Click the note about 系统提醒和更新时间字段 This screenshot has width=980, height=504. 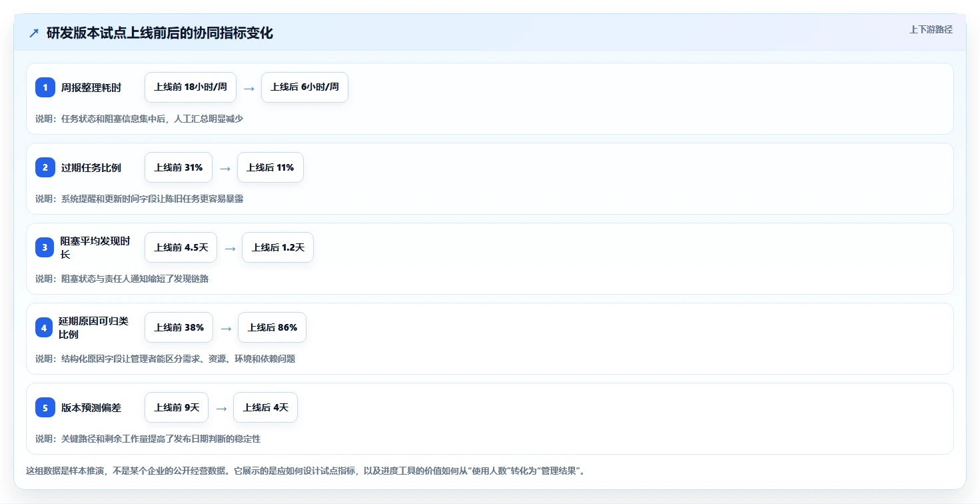pyautogui.click(x=139, y=199)
